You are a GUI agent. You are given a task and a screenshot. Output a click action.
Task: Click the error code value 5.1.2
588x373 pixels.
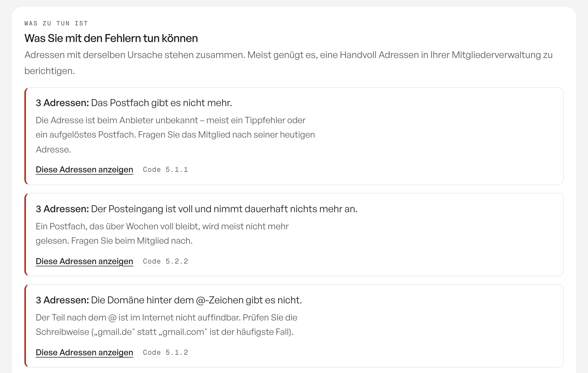(177, 353)
